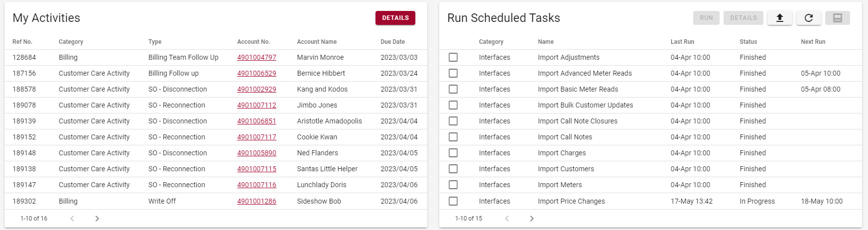Sort activities by Due Date column

pos(392,42)
